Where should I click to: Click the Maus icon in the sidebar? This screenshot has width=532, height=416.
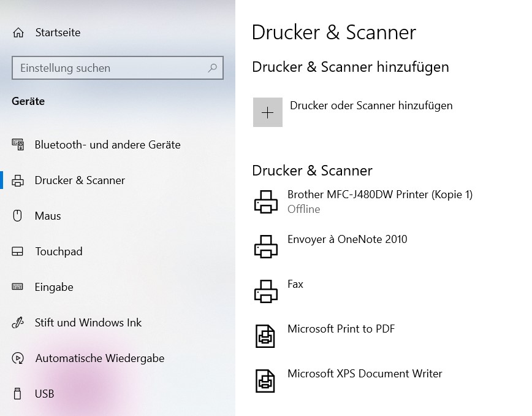click(x=18, y=216)
